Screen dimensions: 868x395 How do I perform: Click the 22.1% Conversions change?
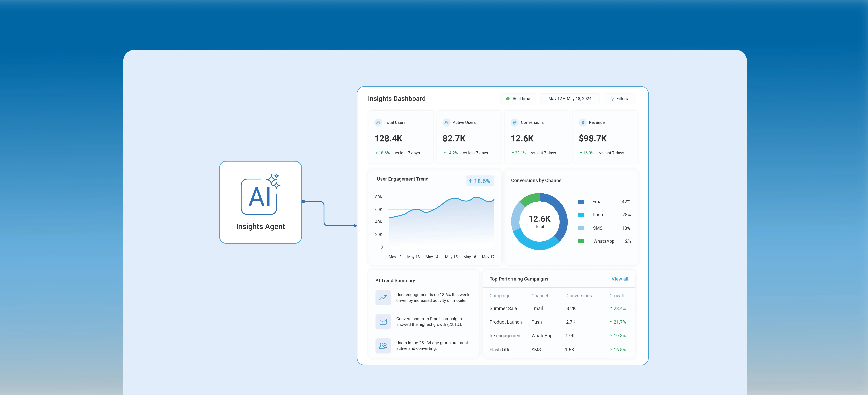(x=520, y=153)
